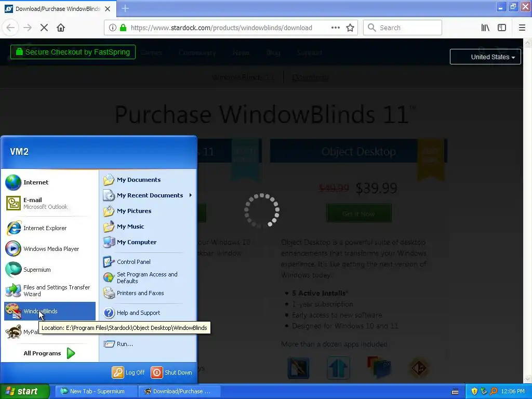Click Log Off button
The image size is (532, 399).
click(x=129, y=373)
